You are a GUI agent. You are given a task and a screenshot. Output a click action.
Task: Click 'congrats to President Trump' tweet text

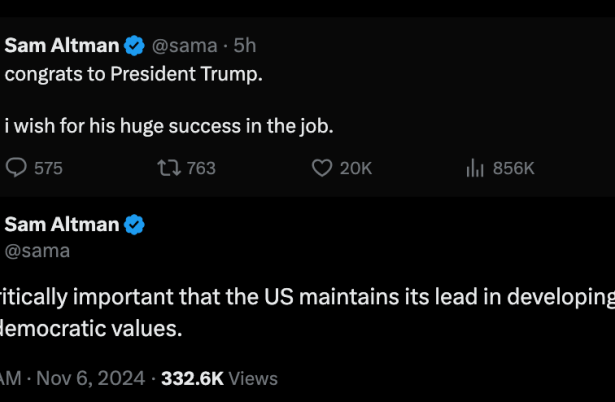tap(134, 74)
